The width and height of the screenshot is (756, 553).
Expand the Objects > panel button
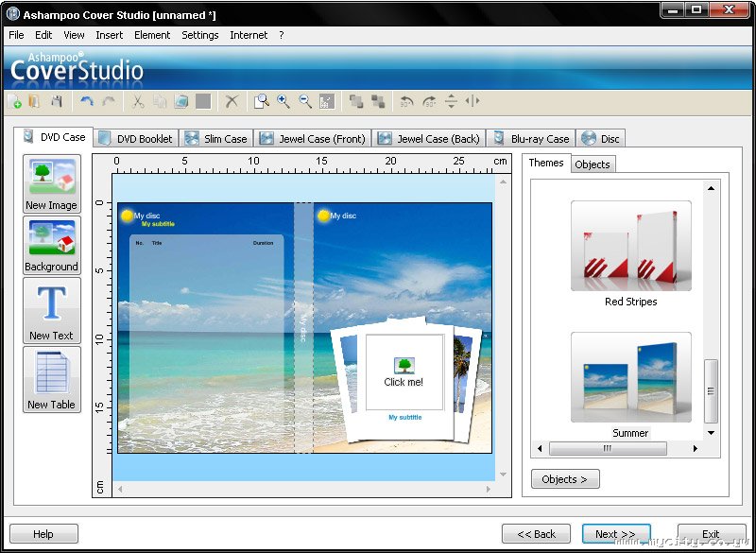coord(564,479)
